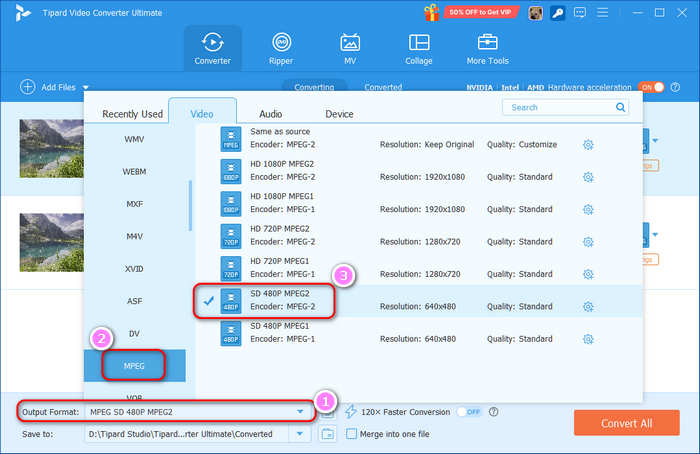Open the Converter module
The width and height of the screenshot is (700, 454).
point(212,49)
